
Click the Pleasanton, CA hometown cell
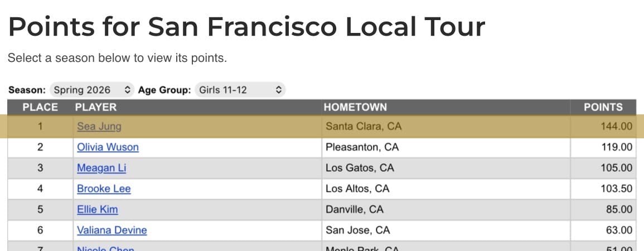446,147
